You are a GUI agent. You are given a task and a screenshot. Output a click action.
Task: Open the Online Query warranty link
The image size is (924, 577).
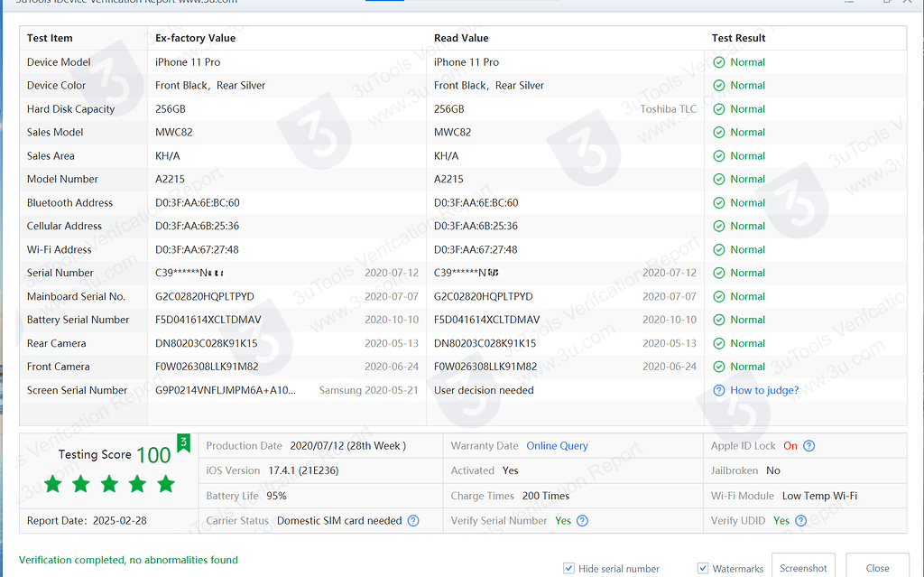(x=557, y=446)
